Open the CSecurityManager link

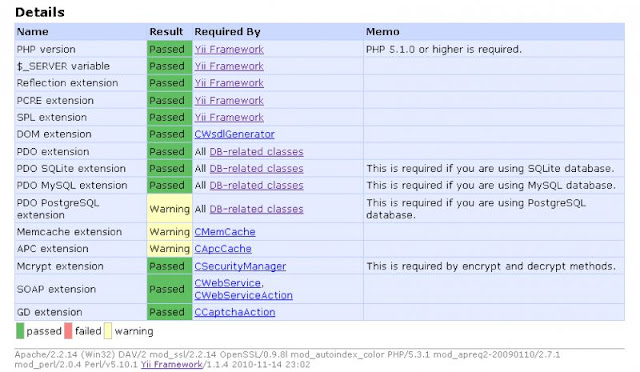click(x=240, y=266)
